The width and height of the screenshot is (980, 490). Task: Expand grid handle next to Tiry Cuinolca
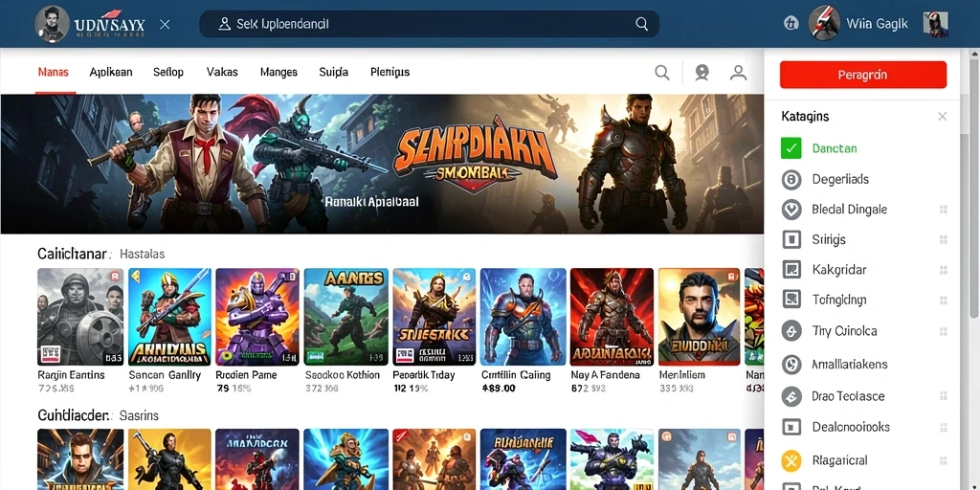[x=944, y=331]
